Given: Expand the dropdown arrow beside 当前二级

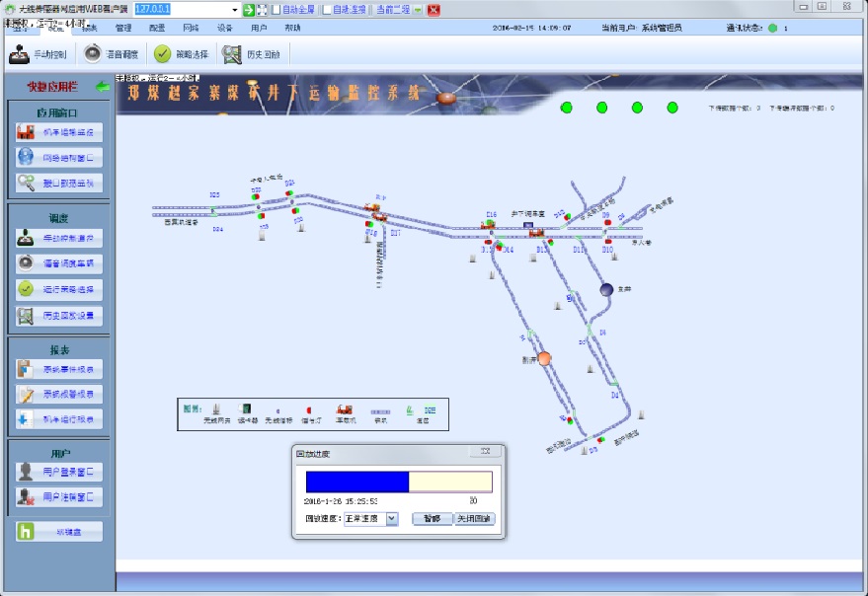Looking at the screenshot, I should coord(418,9).
